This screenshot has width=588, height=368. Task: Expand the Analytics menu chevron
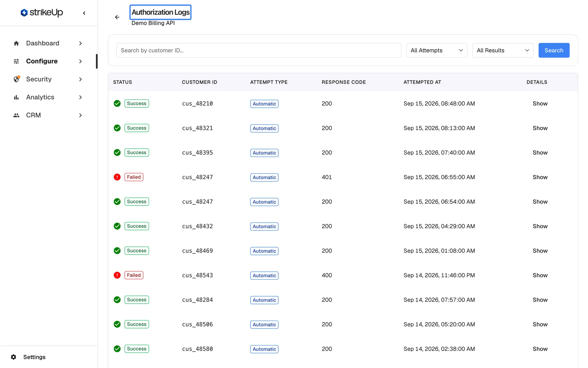coord(80,97)
